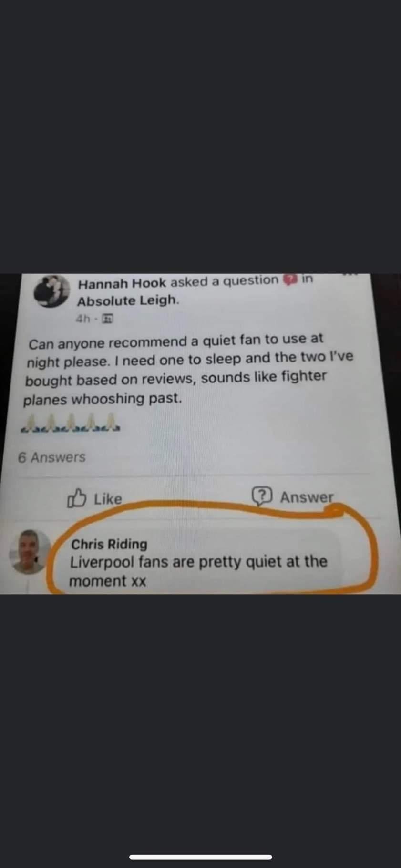
Task: Open the post's three-dot options menu
Action: [x=350, y=275]
